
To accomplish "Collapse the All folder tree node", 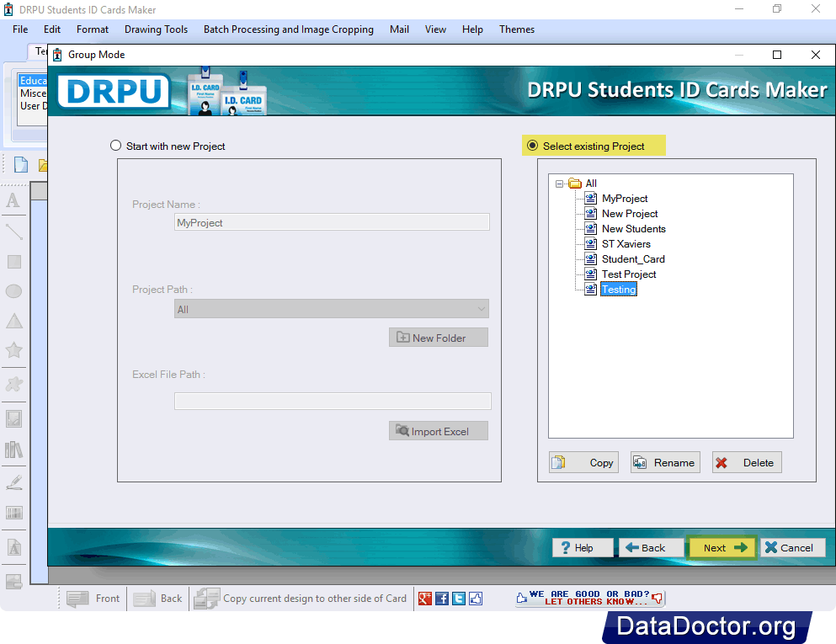I will point(559,184).
